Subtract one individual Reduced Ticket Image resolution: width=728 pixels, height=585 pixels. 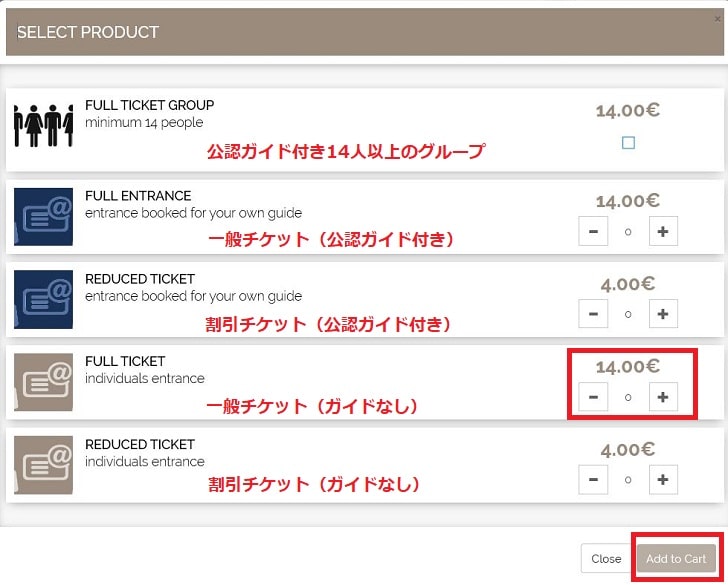[593, 480]
